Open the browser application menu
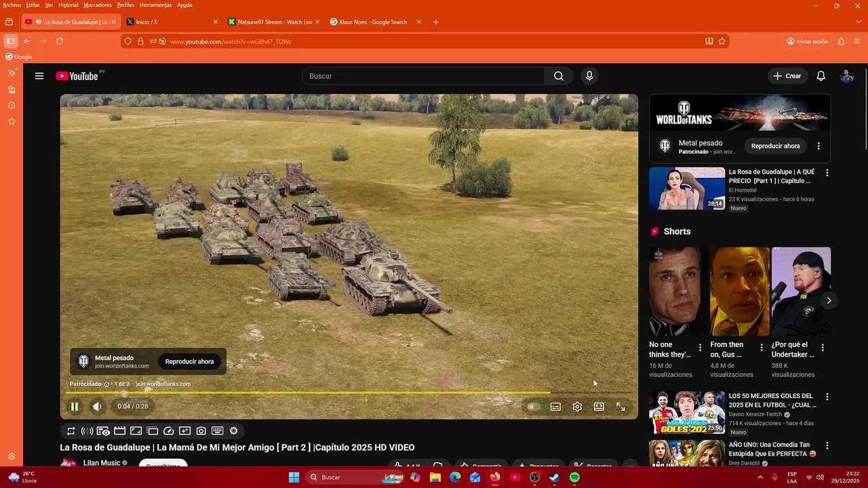 (x=857, y=41)
